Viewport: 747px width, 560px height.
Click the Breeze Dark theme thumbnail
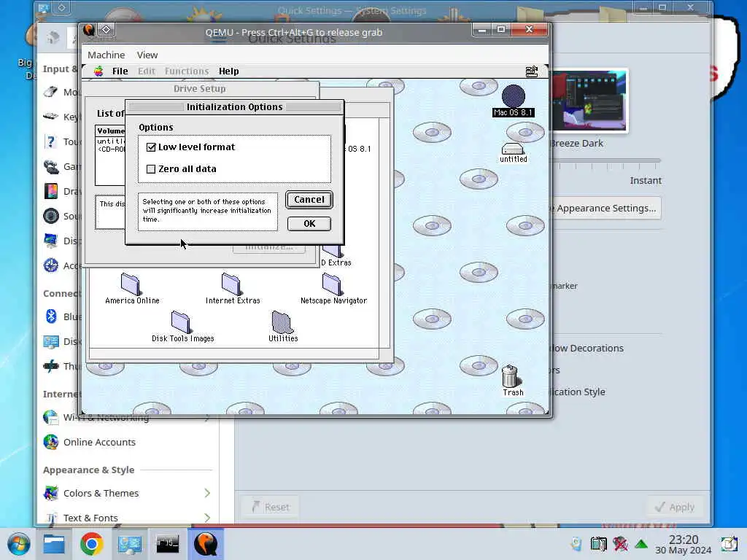[589, 101]
